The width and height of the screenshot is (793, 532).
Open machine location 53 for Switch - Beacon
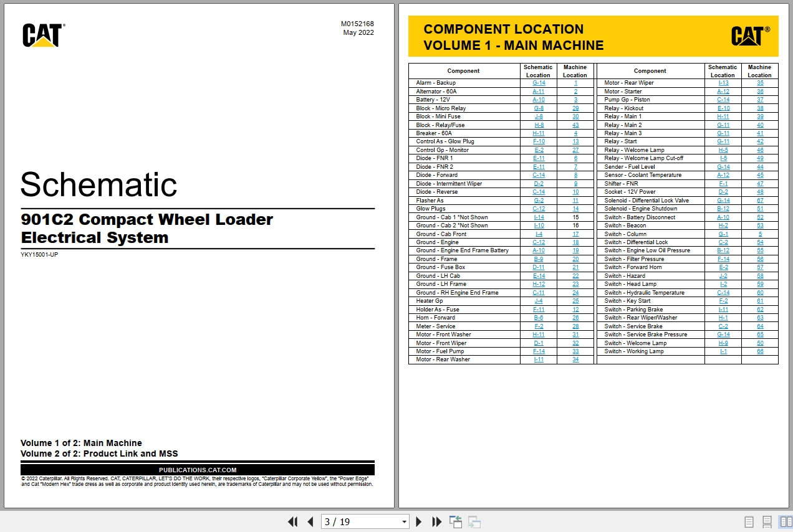click(x=760, y=226)
